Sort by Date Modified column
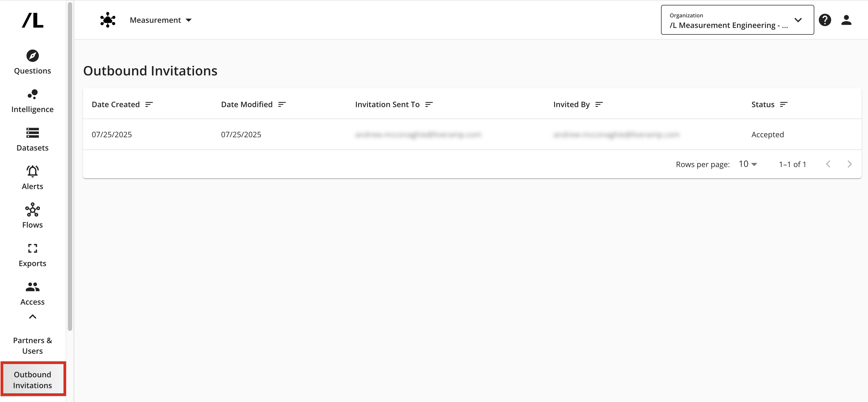Image resolution: width=868 pixels, height=402 pixels. click(282, 104)
